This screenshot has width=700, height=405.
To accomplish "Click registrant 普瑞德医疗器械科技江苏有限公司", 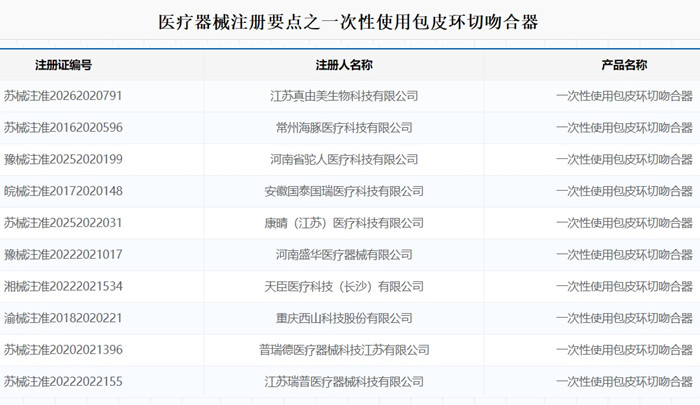I will 344,350.
